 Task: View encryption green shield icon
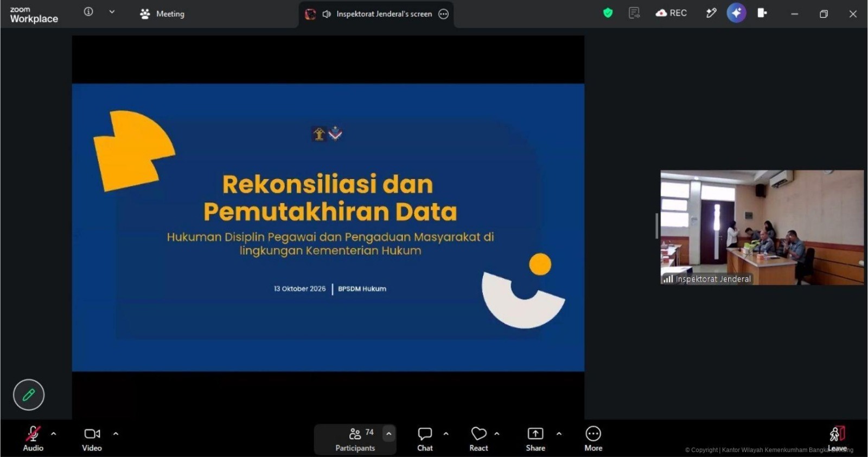[x=608, y=12]
